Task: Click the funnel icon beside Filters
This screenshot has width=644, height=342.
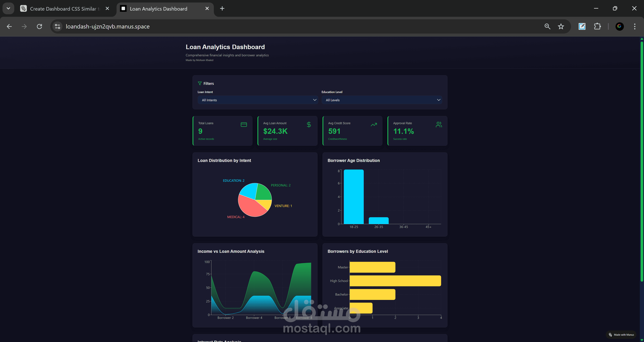Action: [200, 83]
